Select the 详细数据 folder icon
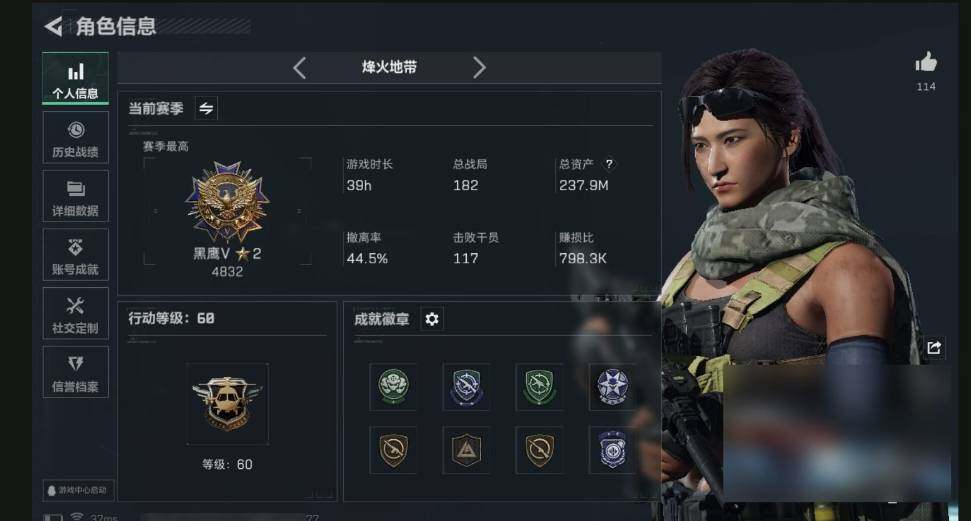The width and height of the screenshot is (971, 521). point(76,188)
